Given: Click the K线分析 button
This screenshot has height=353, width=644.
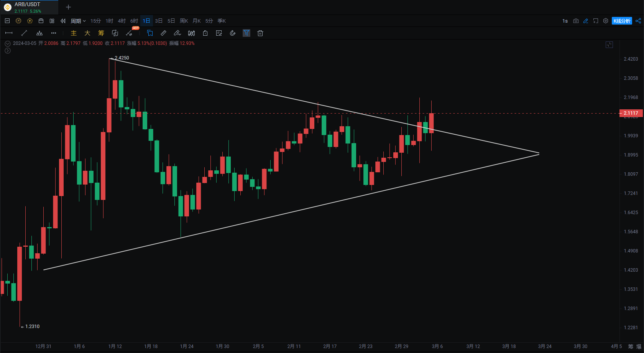Looking at the screenshot, I should coord(622,21).
